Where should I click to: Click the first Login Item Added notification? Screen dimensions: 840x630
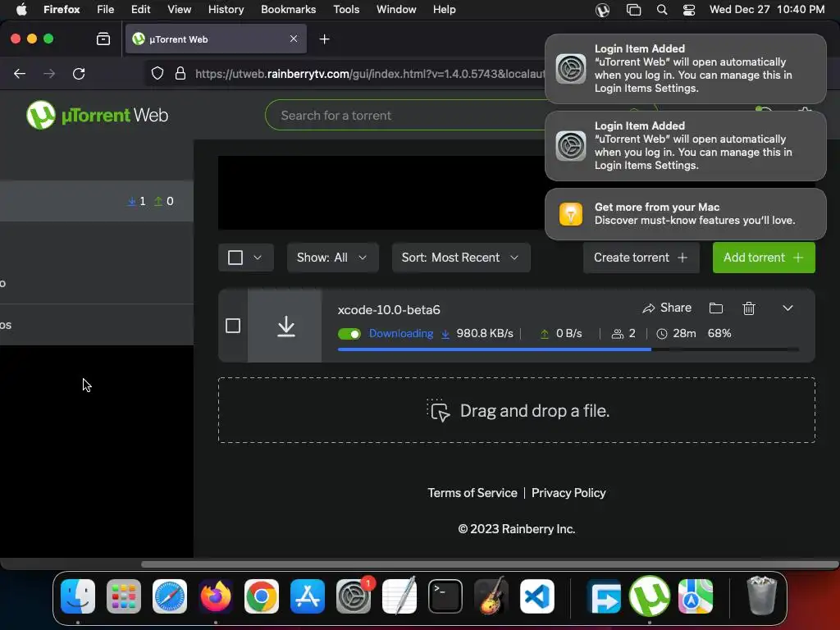tap(686, 69)
